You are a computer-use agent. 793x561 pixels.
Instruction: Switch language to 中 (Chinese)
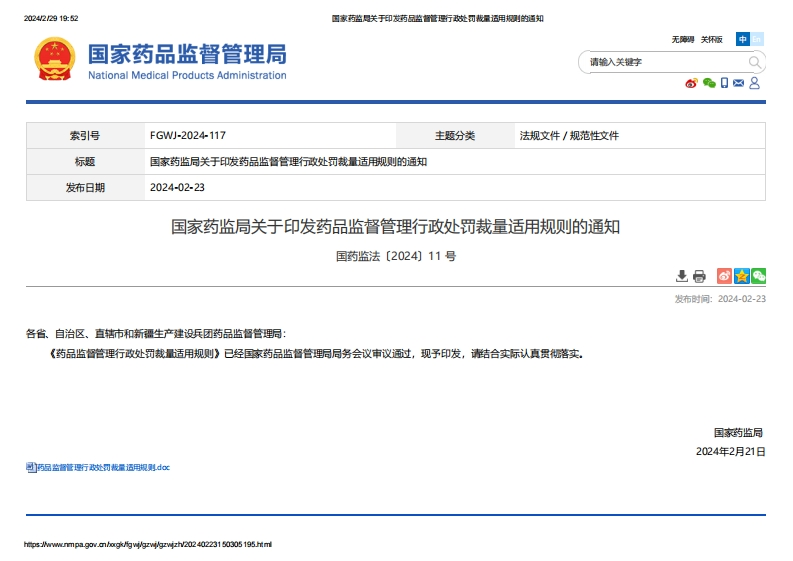click(742, 39)
